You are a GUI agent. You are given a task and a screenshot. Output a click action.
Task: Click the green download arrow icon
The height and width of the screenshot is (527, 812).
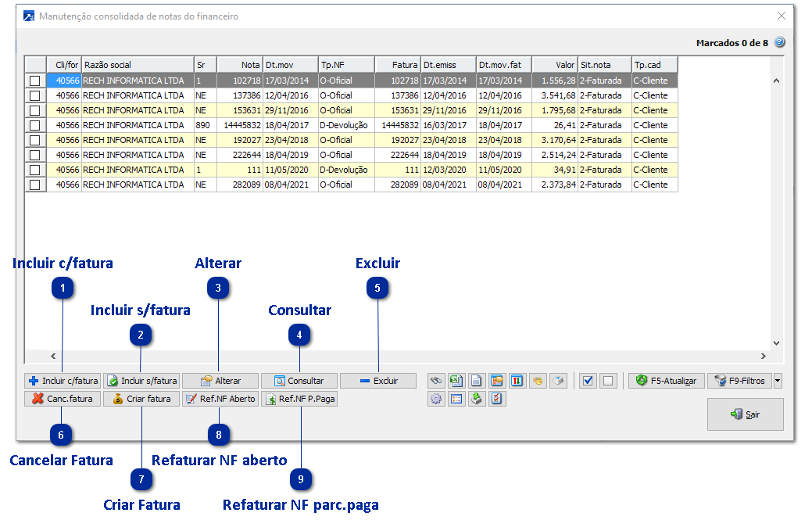pyautogui.click(x=477, y=399)
